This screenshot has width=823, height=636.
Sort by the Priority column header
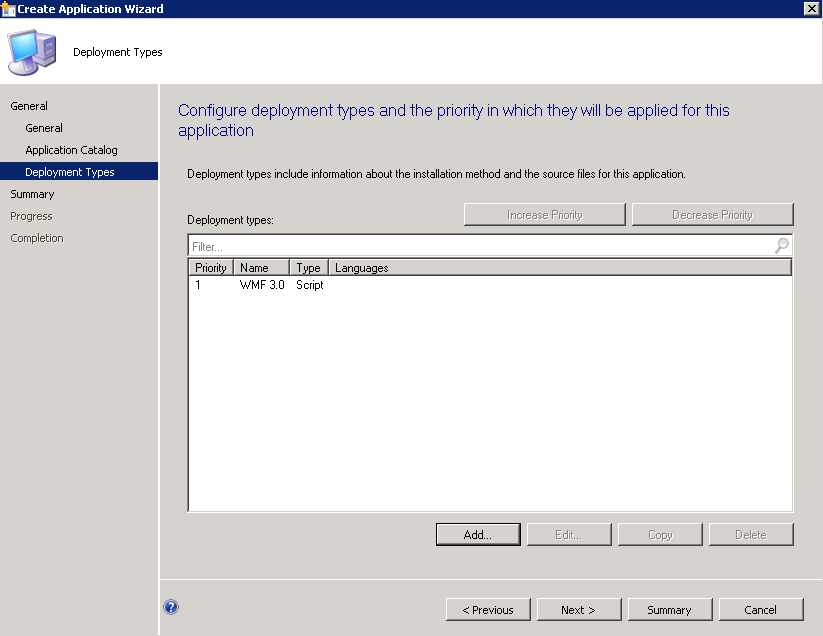pyautogui.click(x=211, y=268)
